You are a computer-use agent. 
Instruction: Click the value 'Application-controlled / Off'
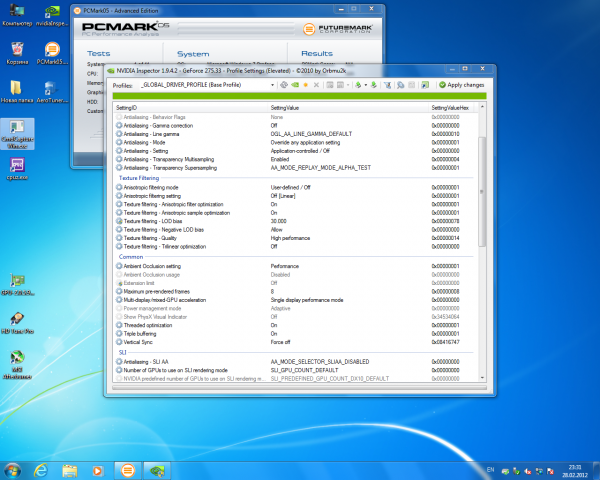pyautogui.click(x=300, y=151)
